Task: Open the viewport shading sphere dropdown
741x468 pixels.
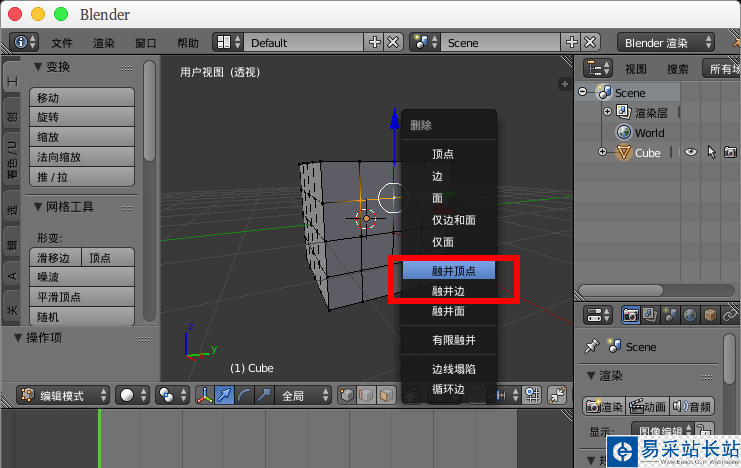Action: coord(132,395)
